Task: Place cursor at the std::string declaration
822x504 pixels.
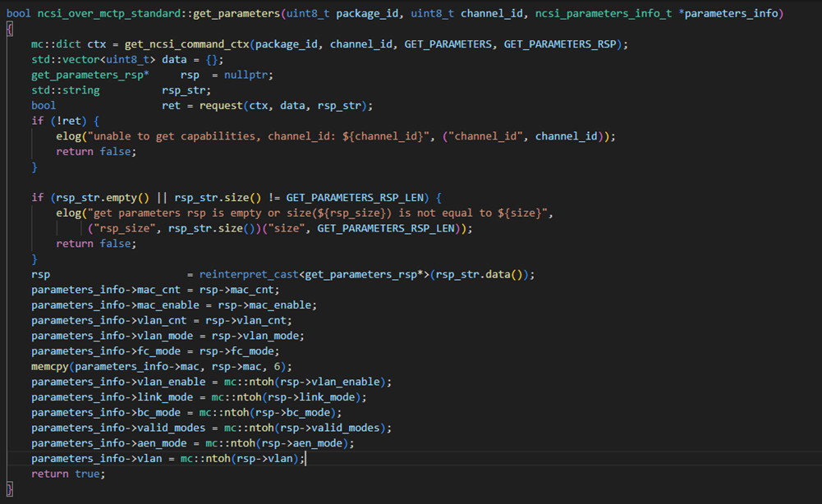Action: point(66,90)
